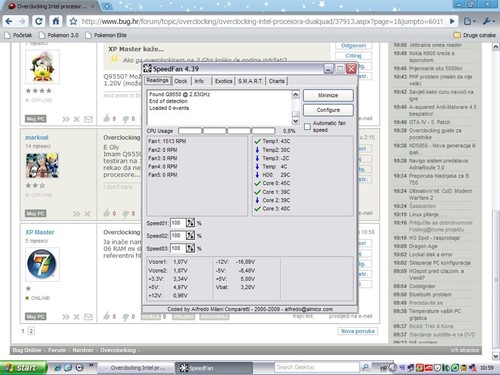The image size is (500, 375).
Task: Click the Go arrow beside address bar
Action: point(452,21)
